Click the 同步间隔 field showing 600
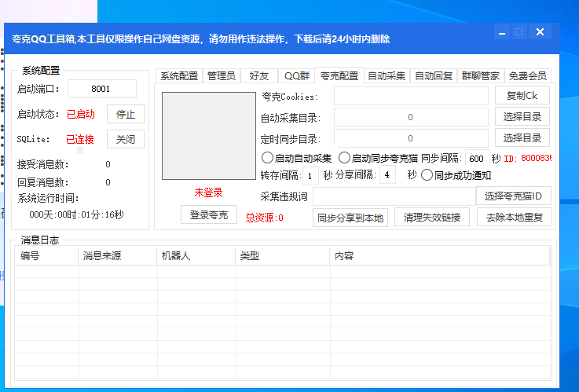The height and width of the screenshot is (392, 579). click(477, 158)
